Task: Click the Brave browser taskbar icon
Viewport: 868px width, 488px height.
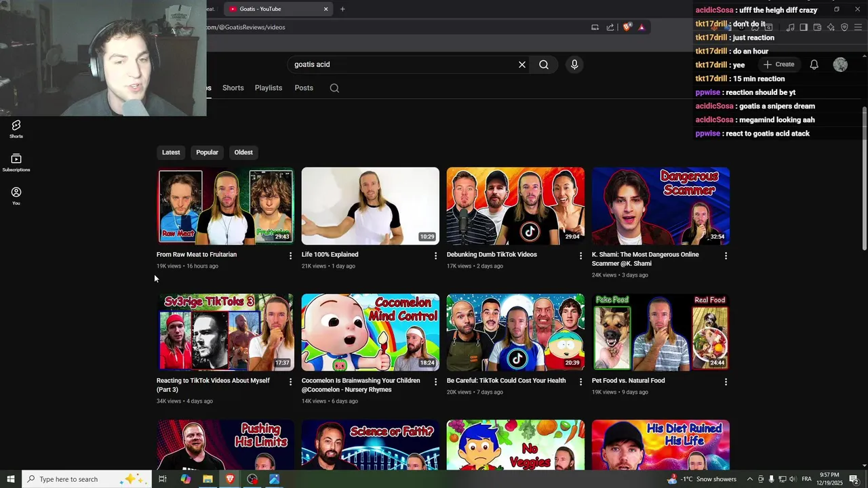Action: [230, 479]
